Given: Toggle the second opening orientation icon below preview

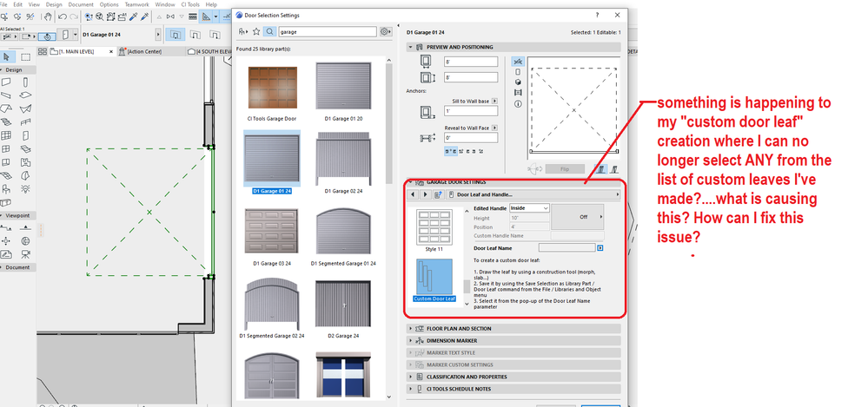Looking at the screenshot, I should pyautogui.click(x=613, y=168).
